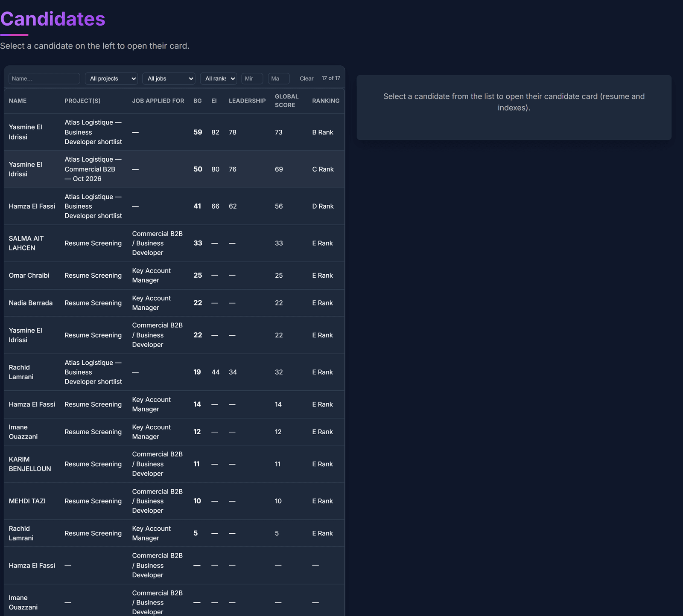Open the All ranks filter dropdown

[219, 78]
